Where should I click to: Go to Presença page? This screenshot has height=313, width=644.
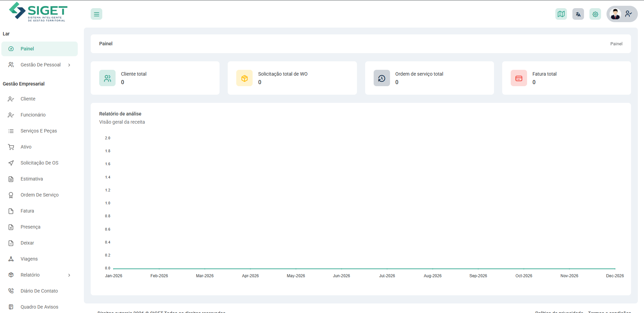coord(40,227)
